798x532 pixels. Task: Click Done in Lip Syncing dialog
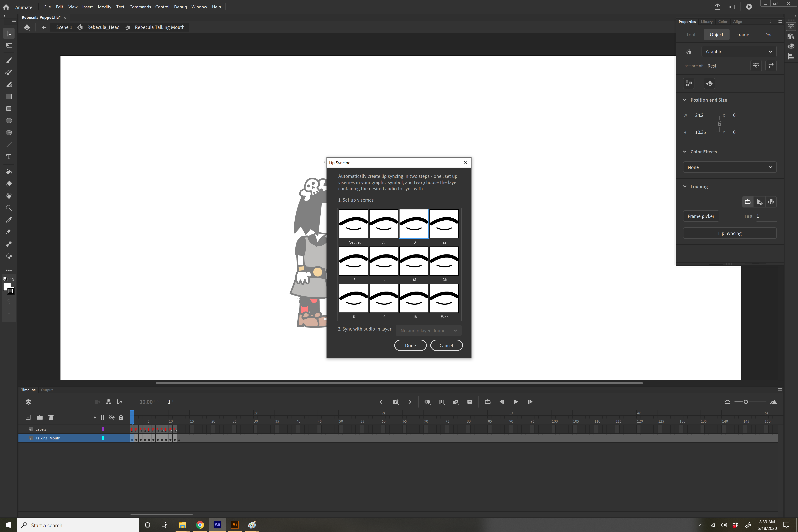point(410,345)
